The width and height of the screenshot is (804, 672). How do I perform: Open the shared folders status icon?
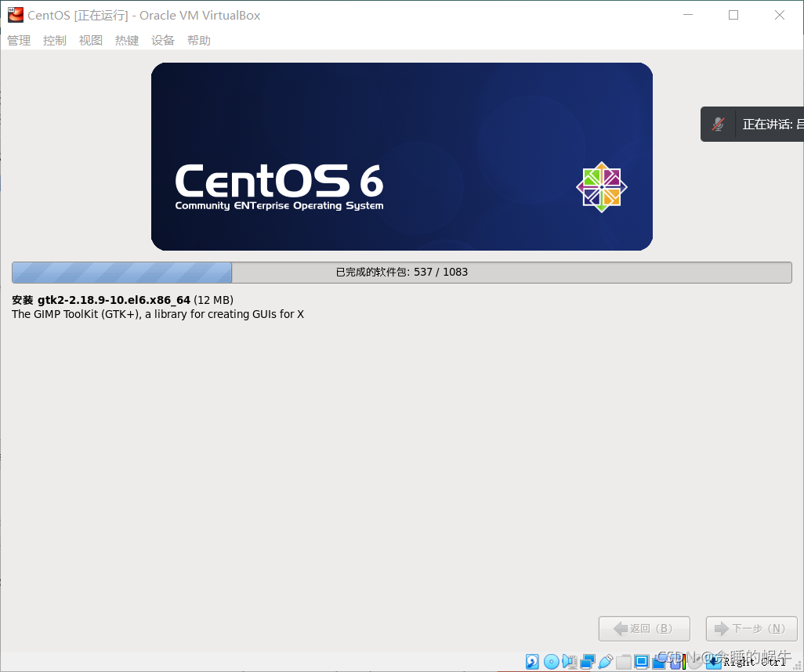(x=624, y=662)
